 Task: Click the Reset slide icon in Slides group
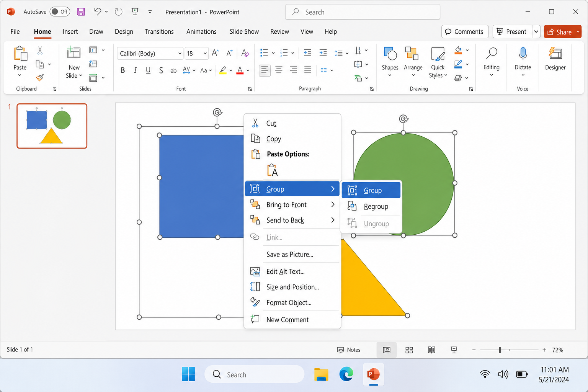(93, 64)
